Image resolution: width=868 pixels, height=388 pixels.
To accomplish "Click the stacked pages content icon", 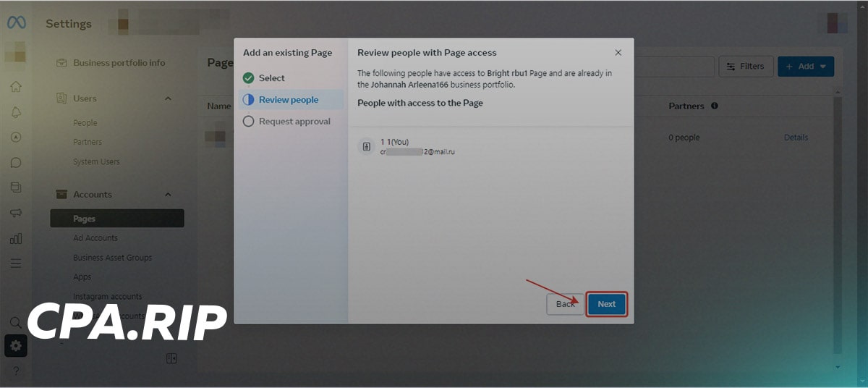I will 16,187.
